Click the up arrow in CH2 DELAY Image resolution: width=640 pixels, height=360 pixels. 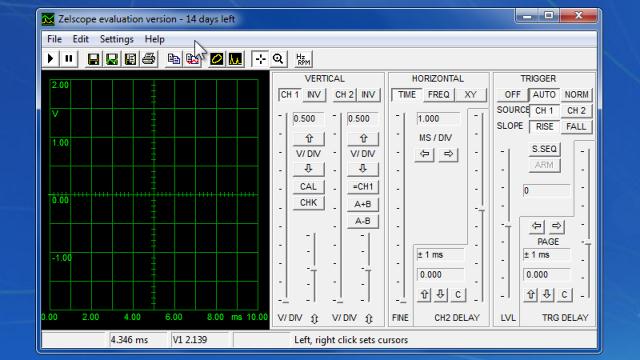pyautogui.click(x=424, y=295)
